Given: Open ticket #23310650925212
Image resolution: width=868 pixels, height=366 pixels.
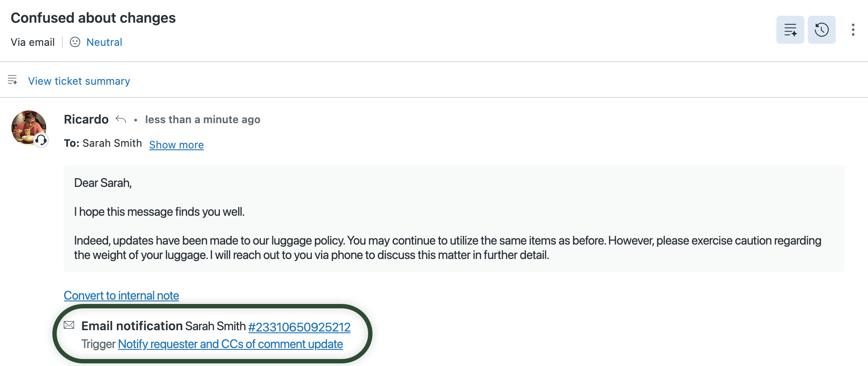Looking at the screenshot, I should tap(299, 327).
